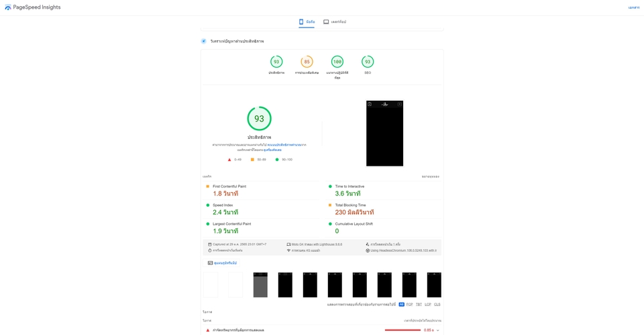Viewport: 644px width, 335px height.
Task: Click the 230 milliseconds blocking time value
Action: pos(354,213)
